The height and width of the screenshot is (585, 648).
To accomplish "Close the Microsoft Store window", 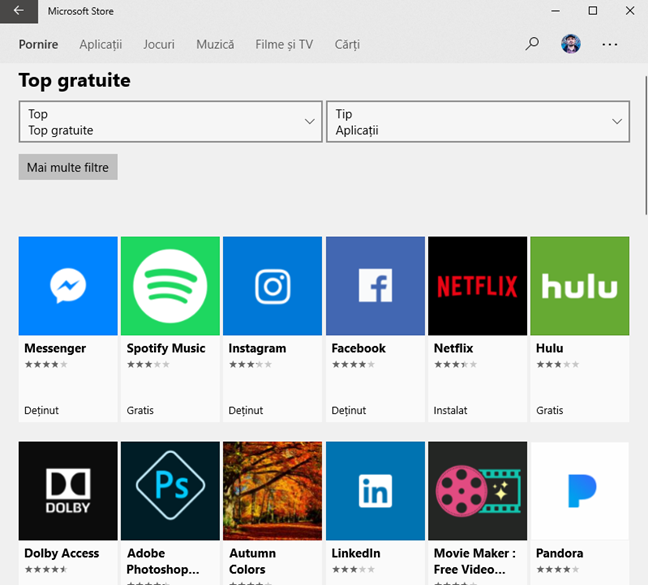I will 629,11.
